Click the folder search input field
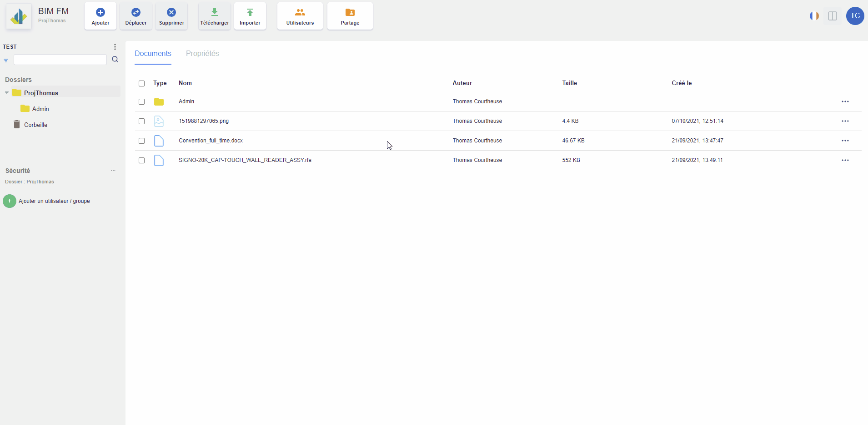This screenshot has width=868, height=425. [x=60, y=60]
